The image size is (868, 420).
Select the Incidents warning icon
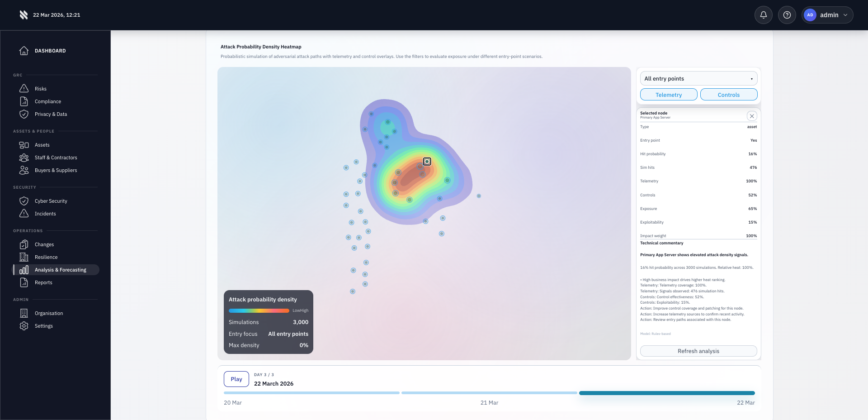(24, 214)
